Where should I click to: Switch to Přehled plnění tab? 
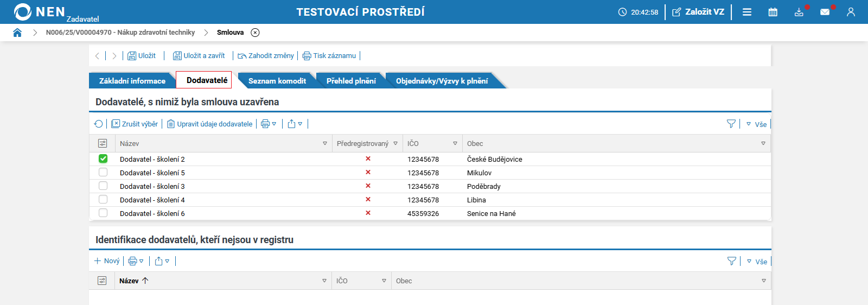[351, 81]
